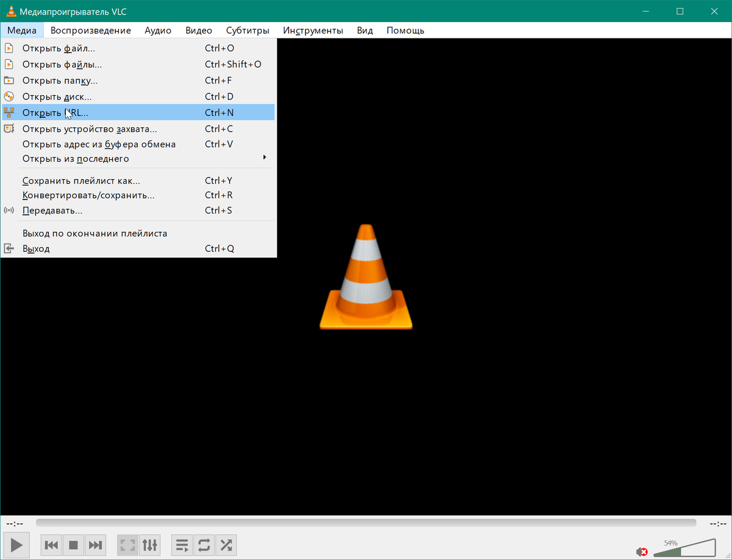
Task: Toggle loop repeat mode
Action: coord(204,545)
